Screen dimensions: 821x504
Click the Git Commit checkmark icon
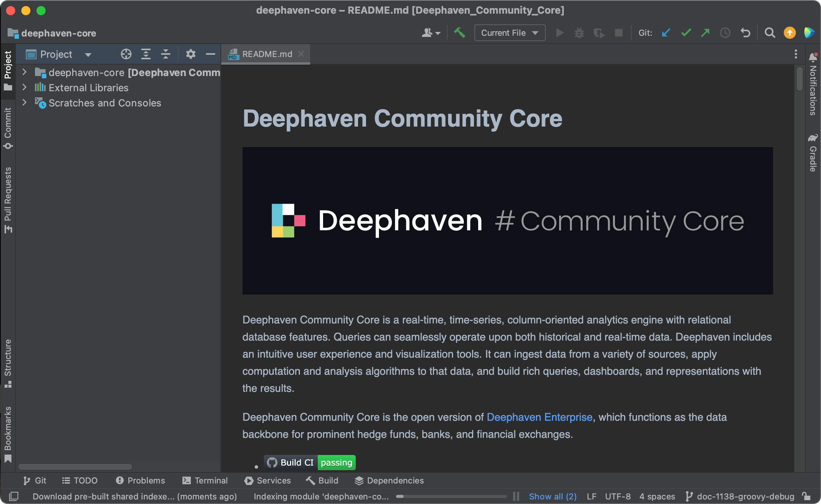(x=686, y=33)
